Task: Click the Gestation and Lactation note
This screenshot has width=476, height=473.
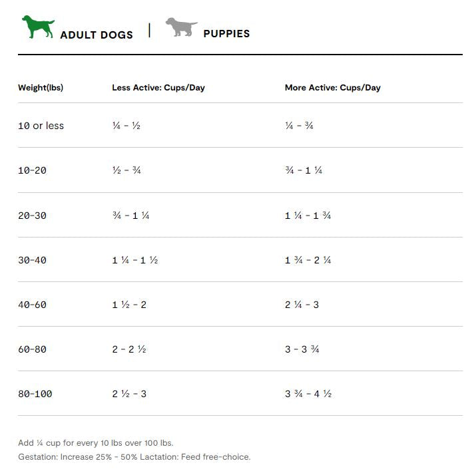Action: (x=134, y=457)
